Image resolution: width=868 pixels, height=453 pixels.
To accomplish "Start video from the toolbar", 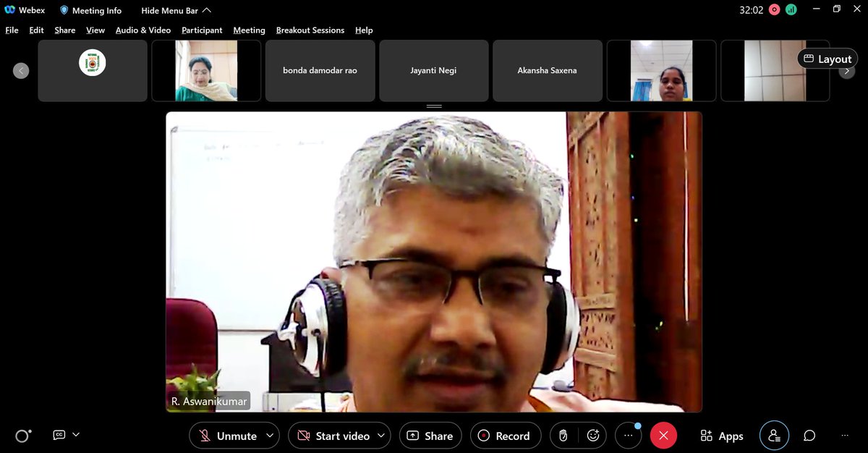I will click(x=333, y=436).
